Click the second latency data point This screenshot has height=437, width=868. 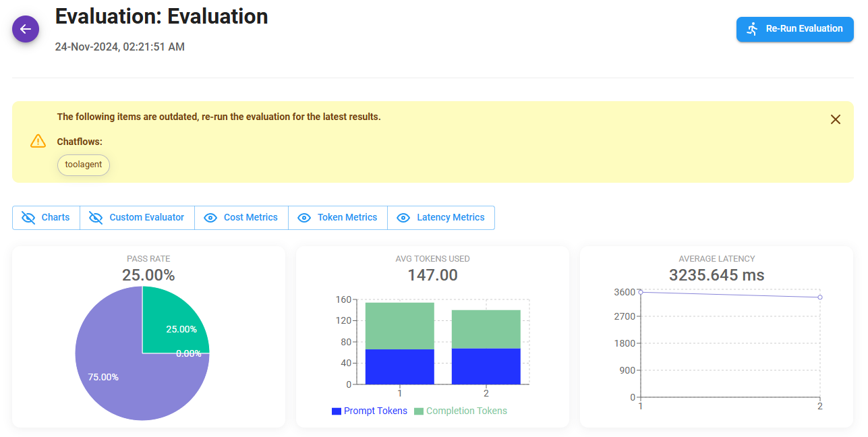pos(819,297)
